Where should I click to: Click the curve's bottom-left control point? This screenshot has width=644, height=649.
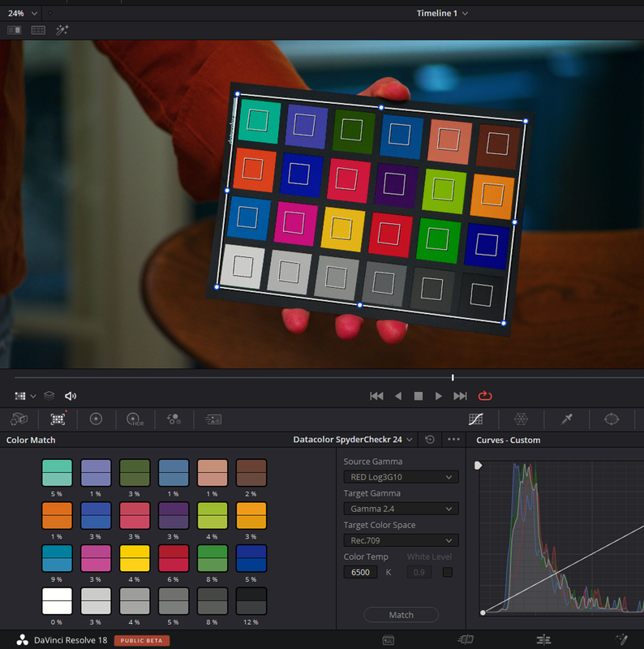pos(483,612)
